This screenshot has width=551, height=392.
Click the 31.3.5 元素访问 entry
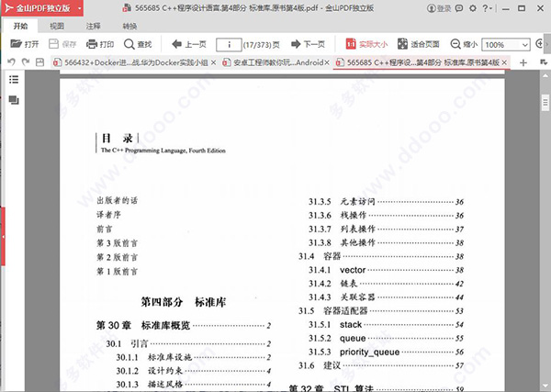(x=387, y=202)
